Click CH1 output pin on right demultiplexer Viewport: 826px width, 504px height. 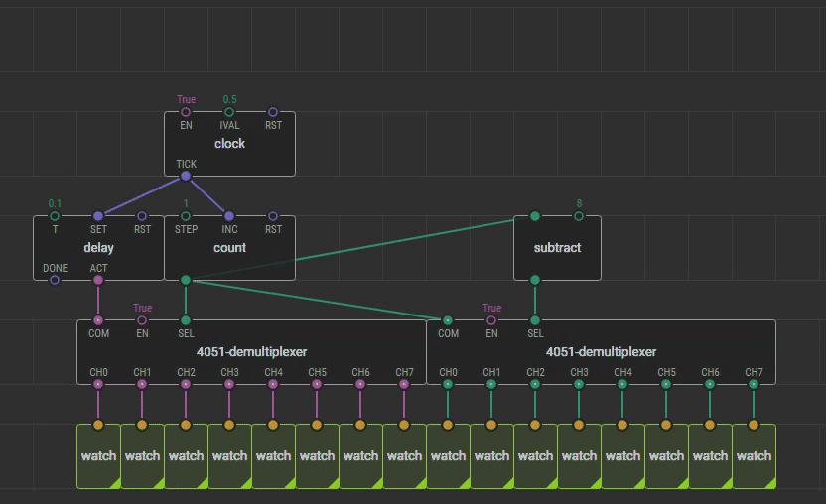coord(491,385)
